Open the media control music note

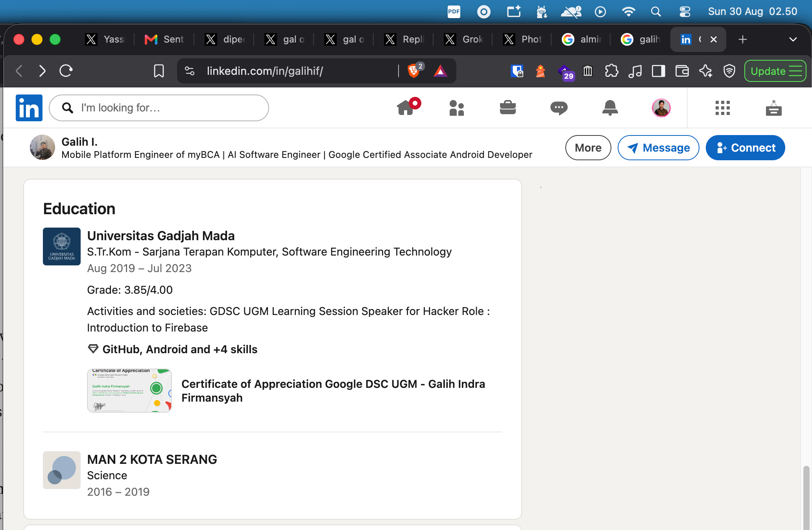635,71
